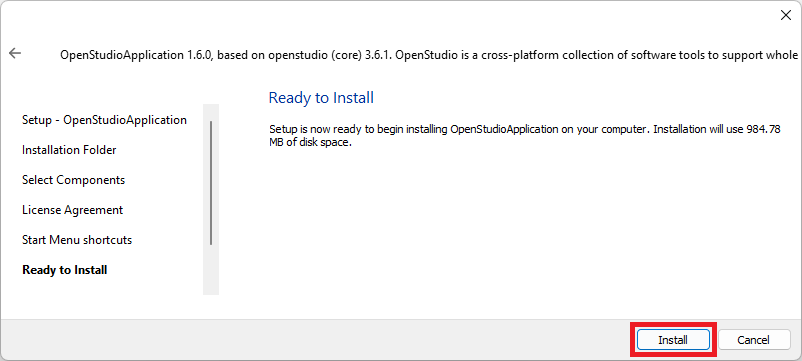The width and height of the screenshot is (802, 361).
Task: Click the sidebar scrollbar track below the thumb
Action: coord(211,271)
